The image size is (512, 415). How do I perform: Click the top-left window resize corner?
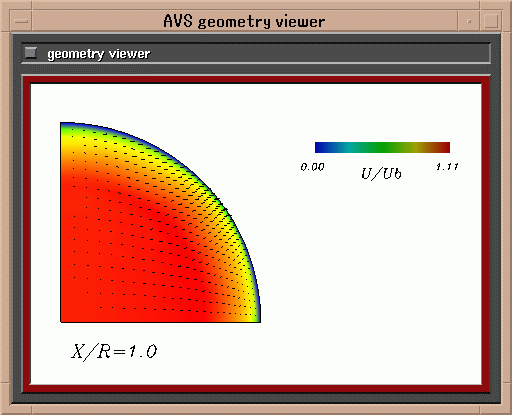(5, 5)
